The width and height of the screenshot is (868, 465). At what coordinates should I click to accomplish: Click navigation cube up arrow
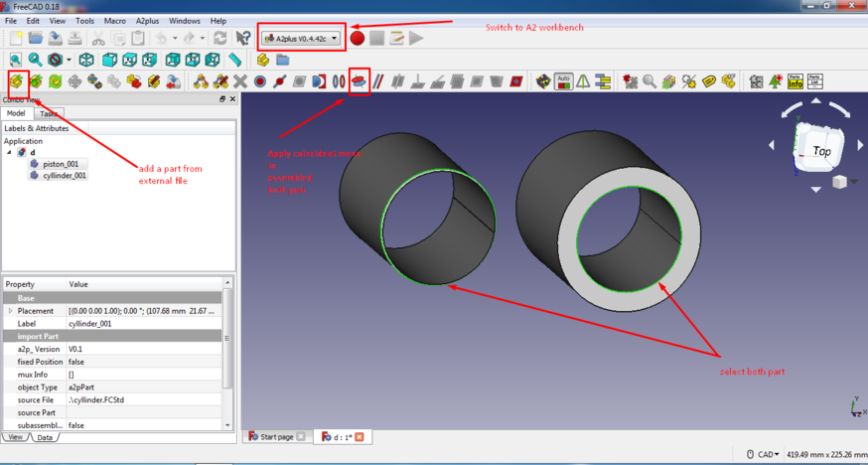816,100
